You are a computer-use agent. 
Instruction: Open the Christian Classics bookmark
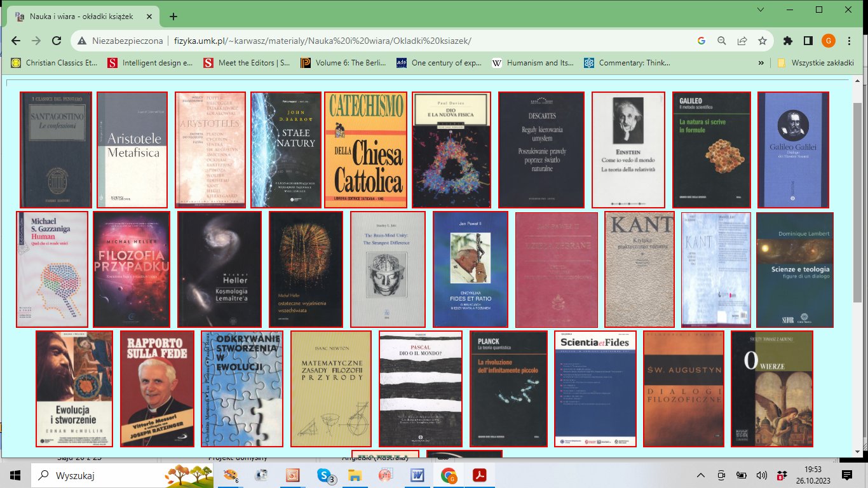tap(55, 63)
